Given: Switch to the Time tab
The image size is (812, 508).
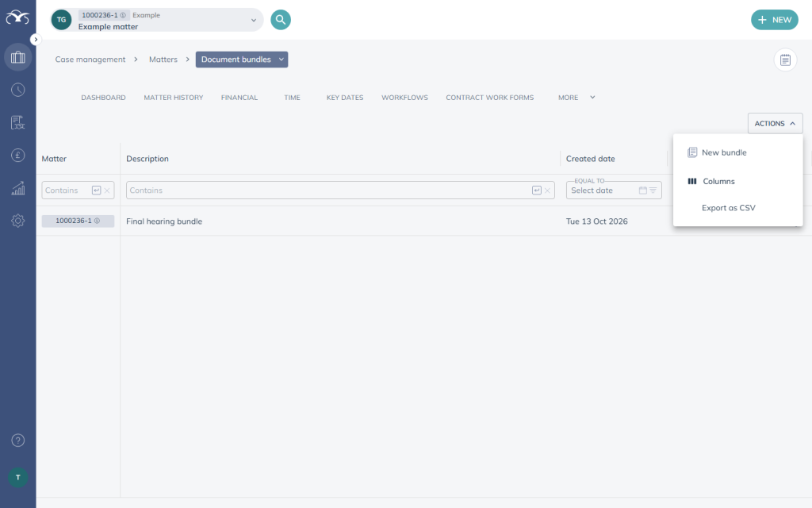Looking at the screenshot, I should coord(292,98).
